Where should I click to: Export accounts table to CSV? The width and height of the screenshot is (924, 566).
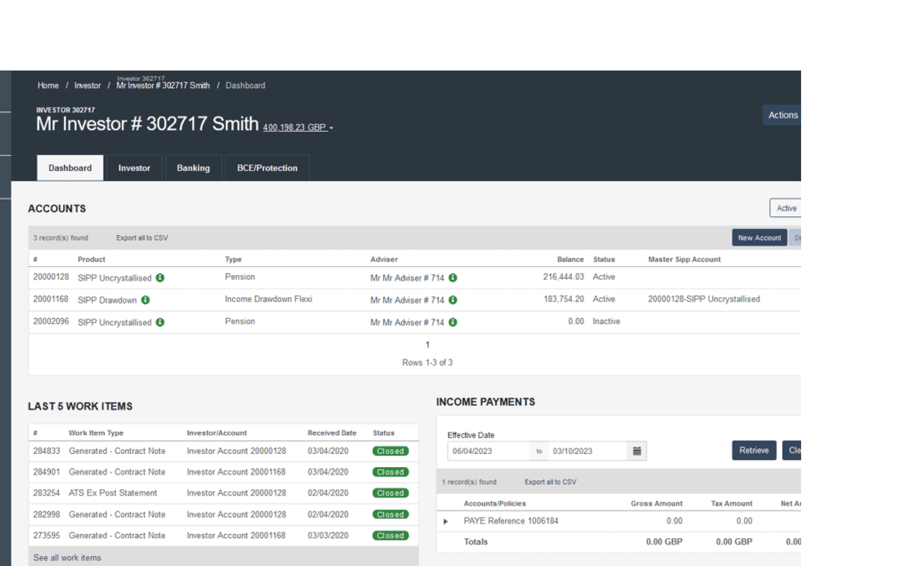pos(142,238)
